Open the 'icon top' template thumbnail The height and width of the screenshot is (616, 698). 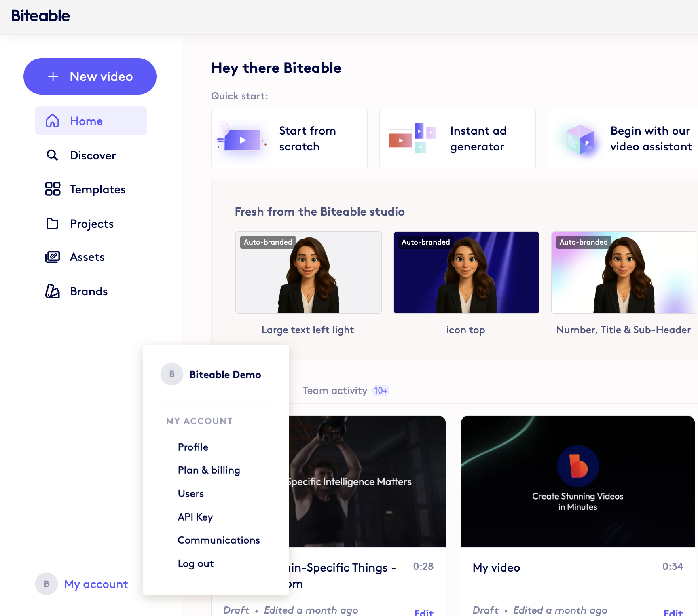coord(466,273)
